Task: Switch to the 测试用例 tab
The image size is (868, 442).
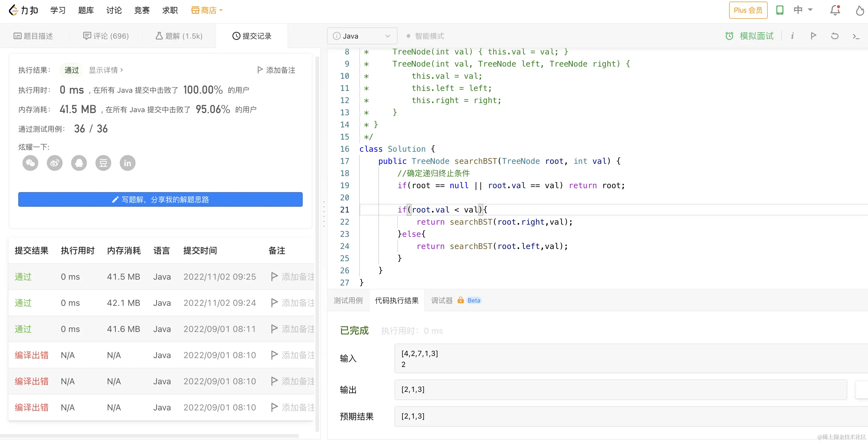Action: pos(348,300)
